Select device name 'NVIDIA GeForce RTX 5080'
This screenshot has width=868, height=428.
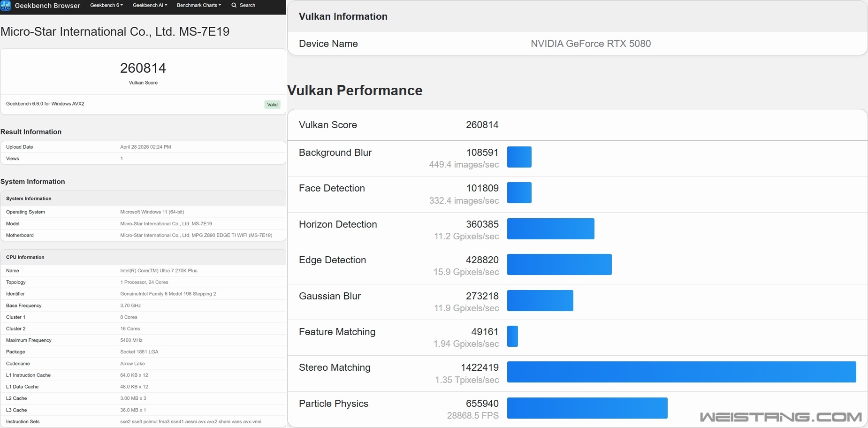click(x=591, y=44)
